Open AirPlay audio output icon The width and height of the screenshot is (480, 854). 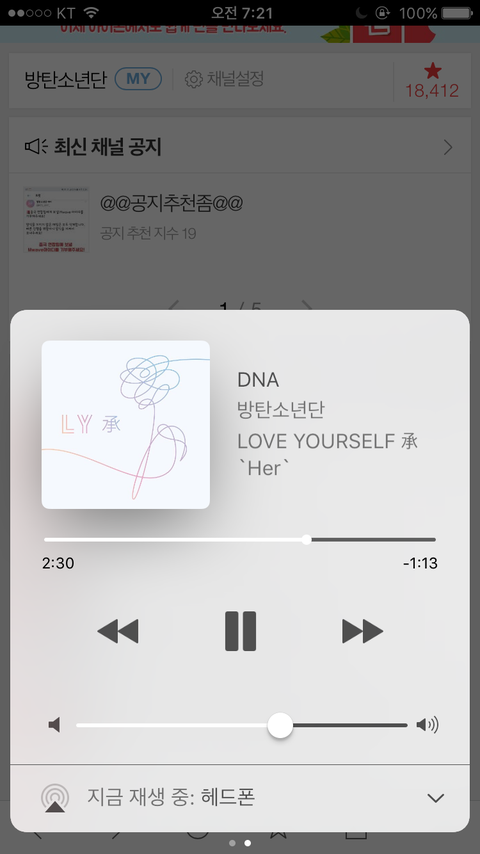pos(55,798)
